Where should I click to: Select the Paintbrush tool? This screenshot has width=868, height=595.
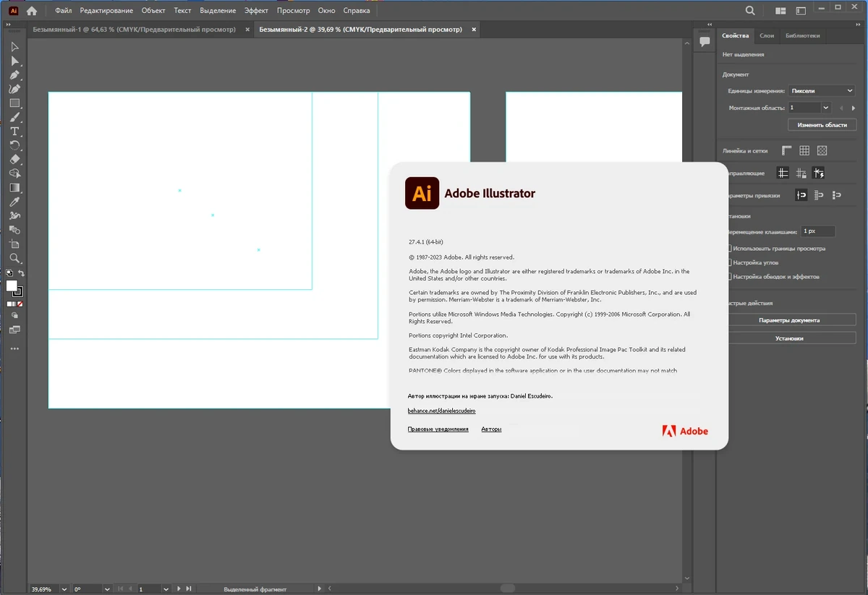[14, 117]
